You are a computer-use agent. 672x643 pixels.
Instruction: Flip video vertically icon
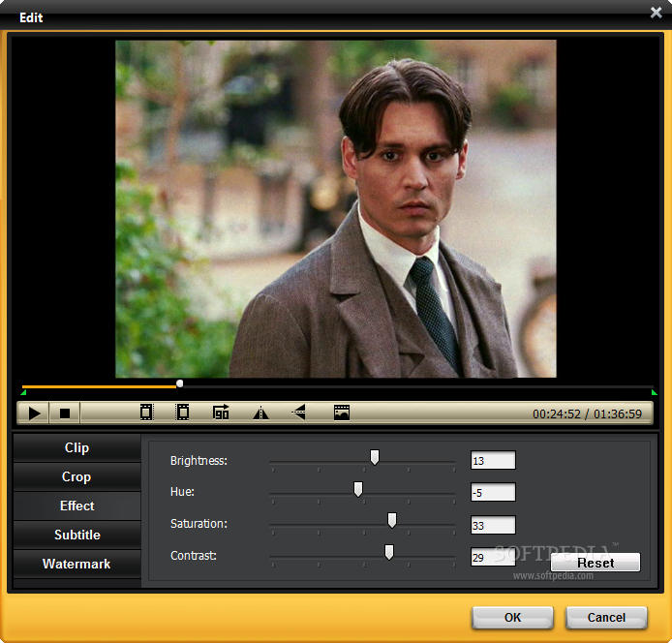click(298, 413)
